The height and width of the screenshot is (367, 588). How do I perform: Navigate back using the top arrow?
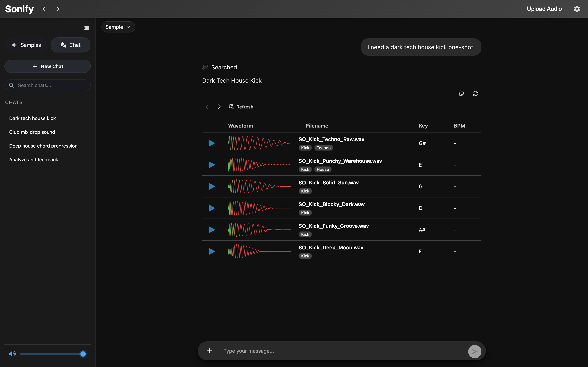(x=44, y=9)
